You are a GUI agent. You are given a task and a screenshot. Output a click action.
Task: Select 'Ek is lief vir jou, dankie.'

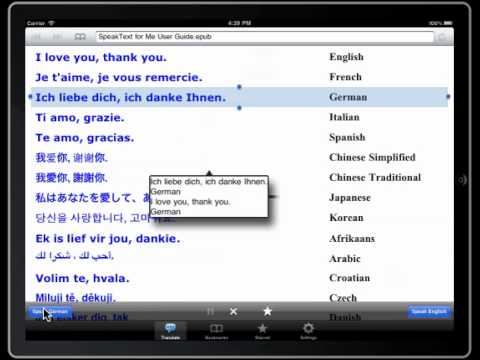tap(108, 239)
